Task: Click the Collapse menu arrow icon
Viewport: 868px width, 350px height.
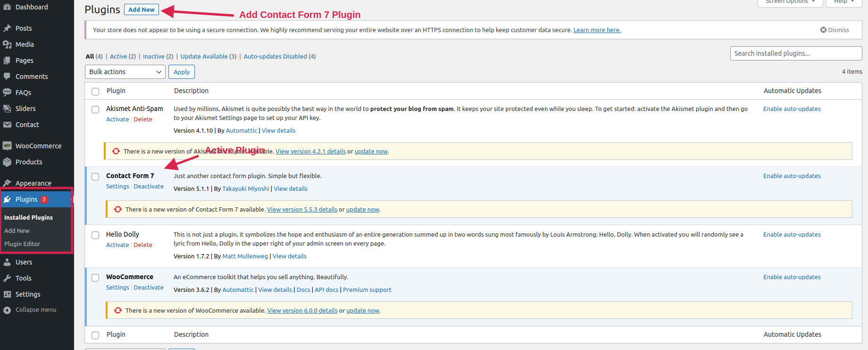Action: tap(7, 310)
